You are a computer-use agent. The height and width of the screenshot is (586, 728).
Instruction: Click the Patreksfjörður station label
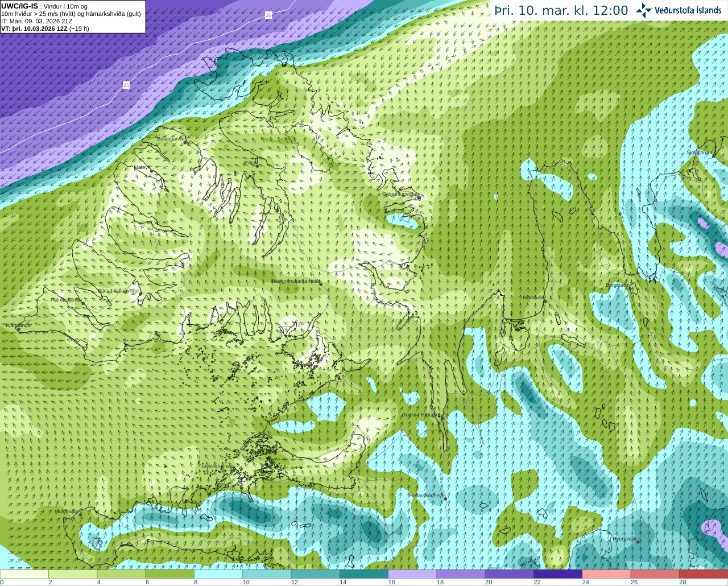67,299
